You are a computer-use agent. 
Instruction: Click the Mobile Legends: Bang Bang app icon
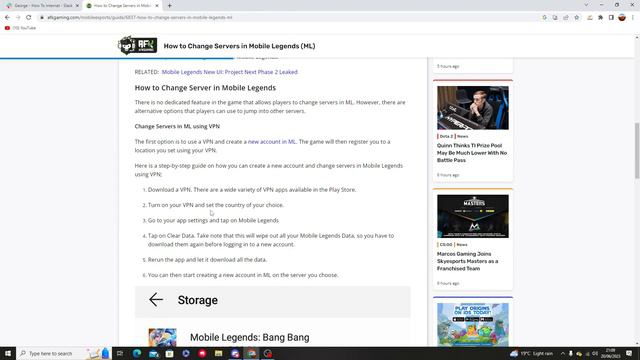tap(162, 337)
